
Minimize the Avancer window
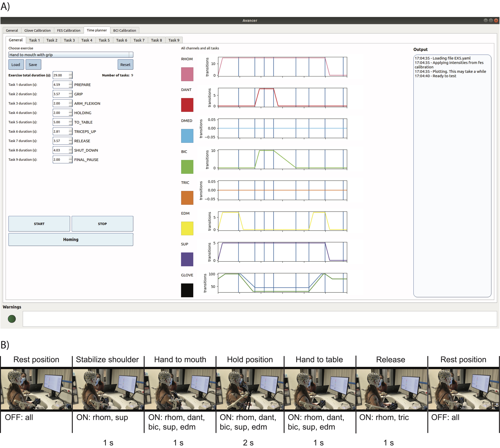point(485,20)
